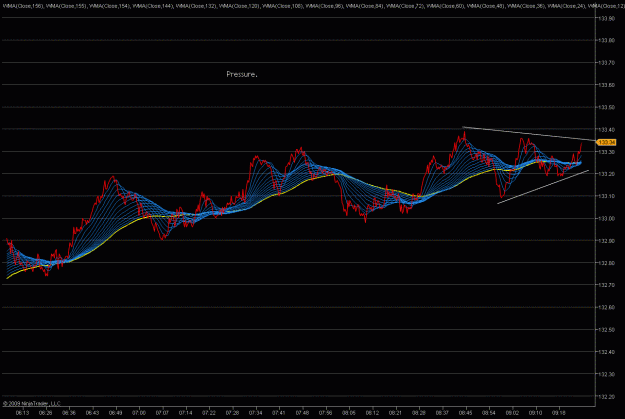
Task: Click the WMA(Close,72) indicator label
Action: click(x=405, y=6)
